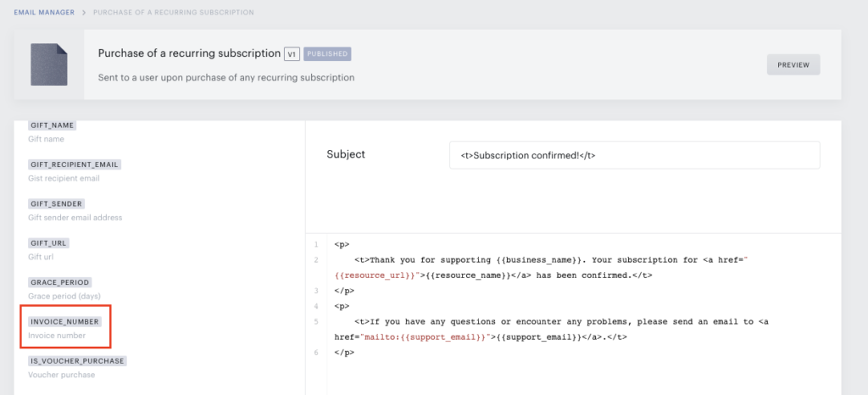The width and height of the screenshot is (868, 395).
Task: Click line number 3 in code editor
Action: click(x=316, y=291)
